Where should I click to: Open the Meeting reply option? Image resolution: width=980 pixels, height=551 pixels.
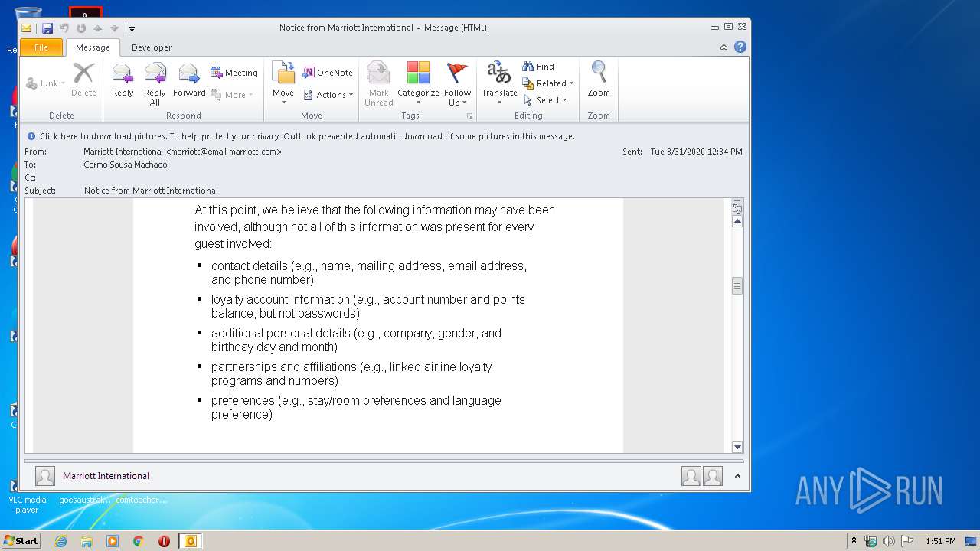(x=234, y=73)
